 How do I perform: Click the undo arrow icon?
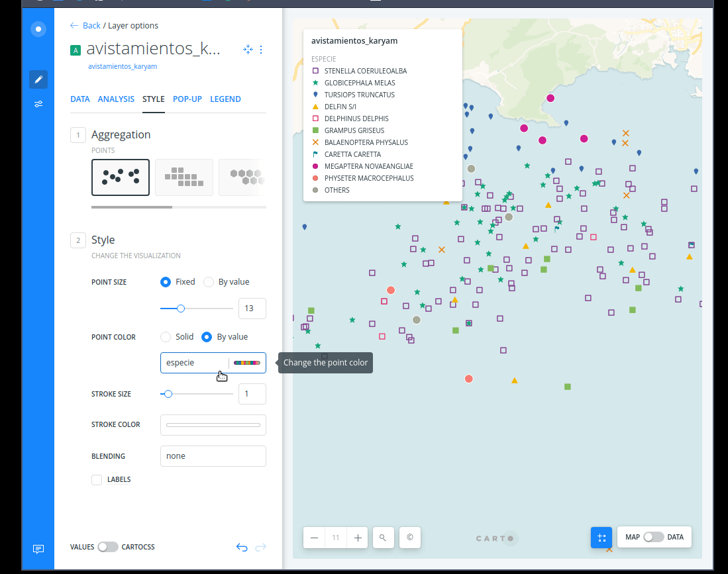click(x=242, y=548)
